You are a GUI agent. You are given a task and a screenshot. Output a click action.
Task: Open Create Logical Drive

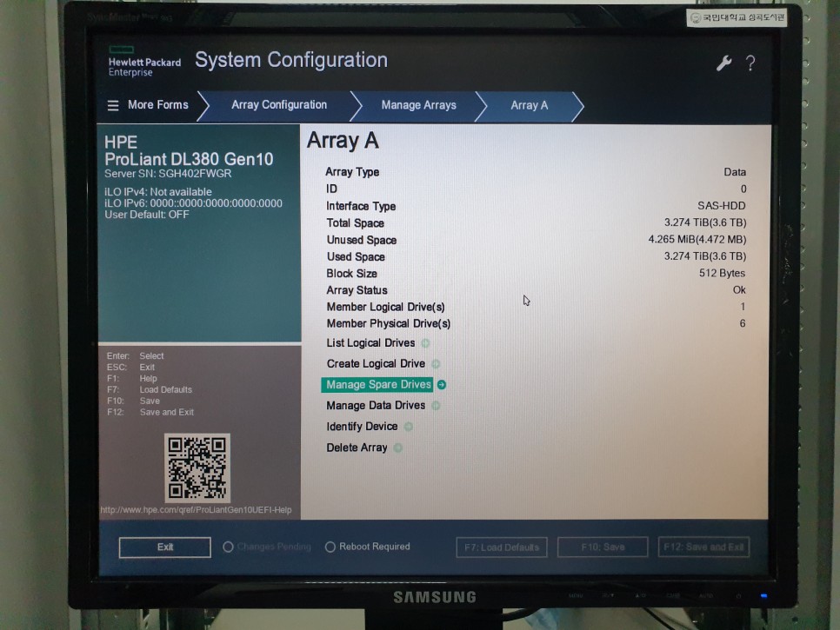point(376,364)
